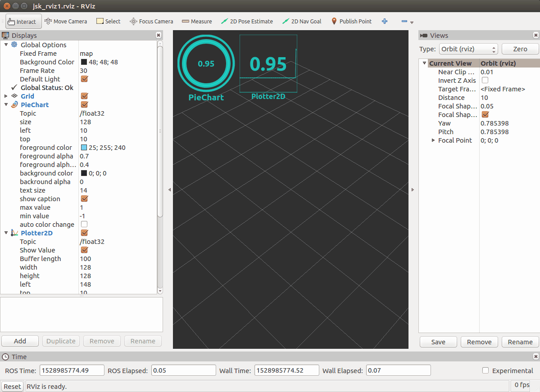
Task: Activate the Move Camera tool
Action: point(66,21)
